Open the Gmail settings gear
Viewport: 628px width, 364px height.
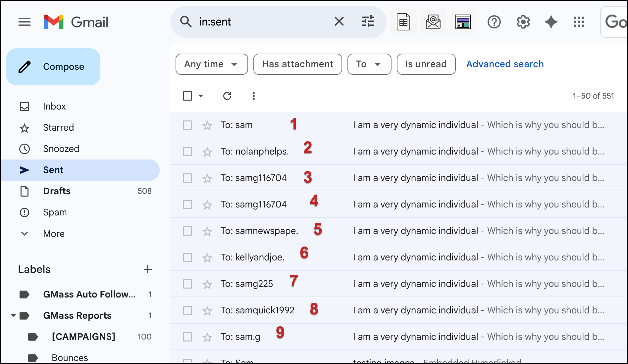pos(523,22)
